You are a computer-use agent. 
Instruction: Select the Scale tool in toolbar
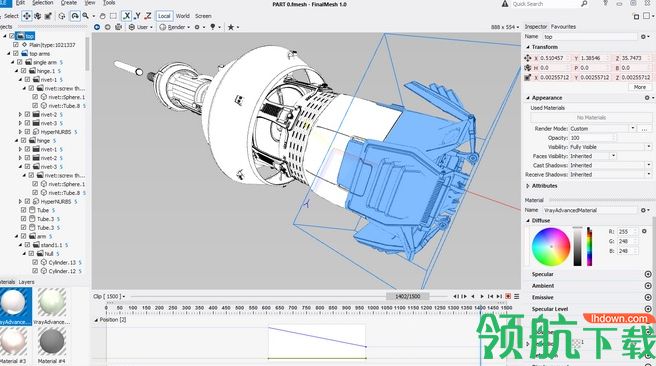coord(48,16)
